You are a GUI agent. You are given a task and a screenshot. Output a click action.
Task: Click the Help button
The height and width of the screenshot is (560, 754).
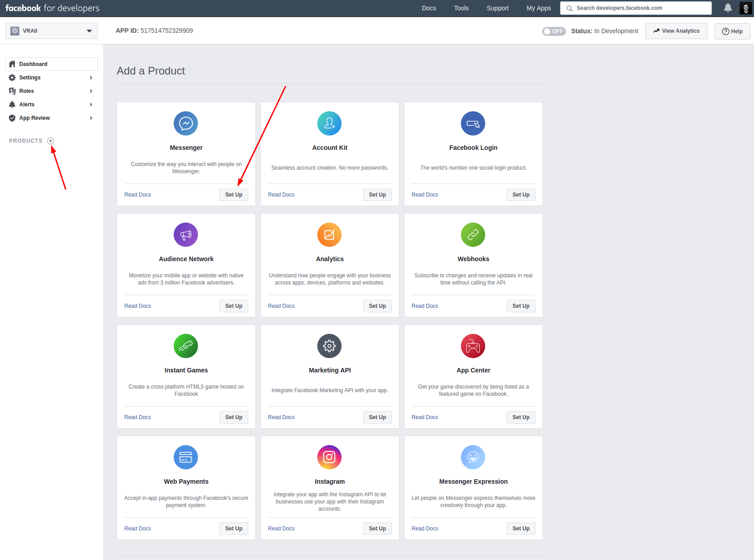[x=732, y=31]
